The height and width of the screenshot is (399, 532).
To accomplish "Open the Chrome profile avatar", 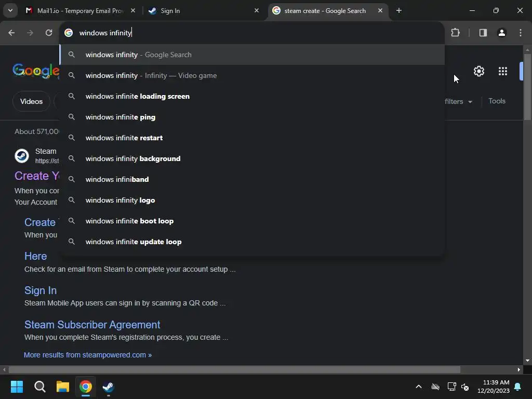I will [x=502, y=33].
